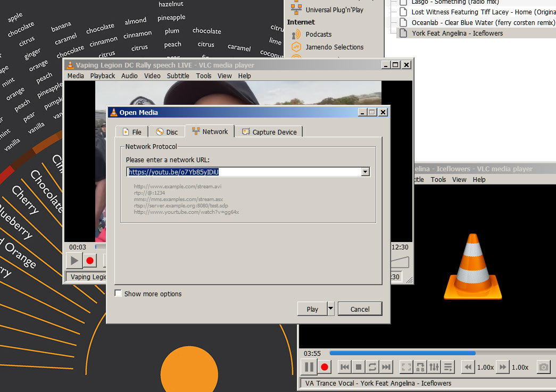Slow down playback with rewind speed arrow
The width and height of the screenshot is (556, 392).
pos(468,367)
